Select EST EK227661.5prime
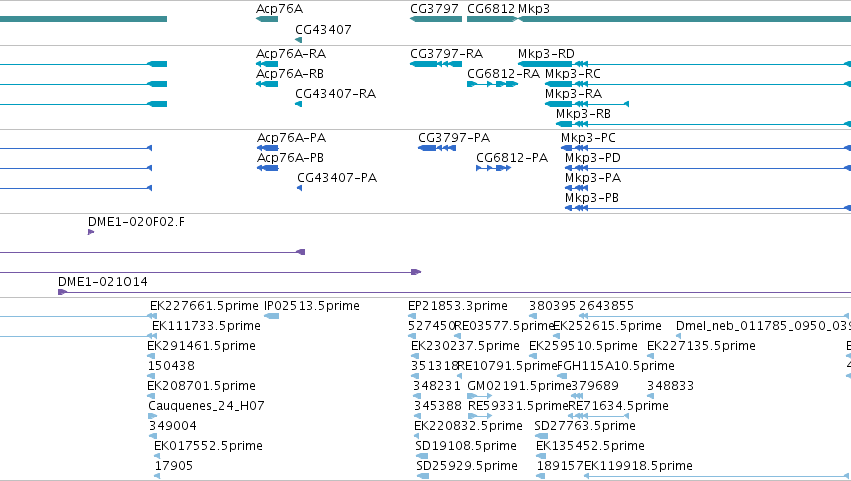Screen dimensions: 851x481 click(x=204, y=306)
